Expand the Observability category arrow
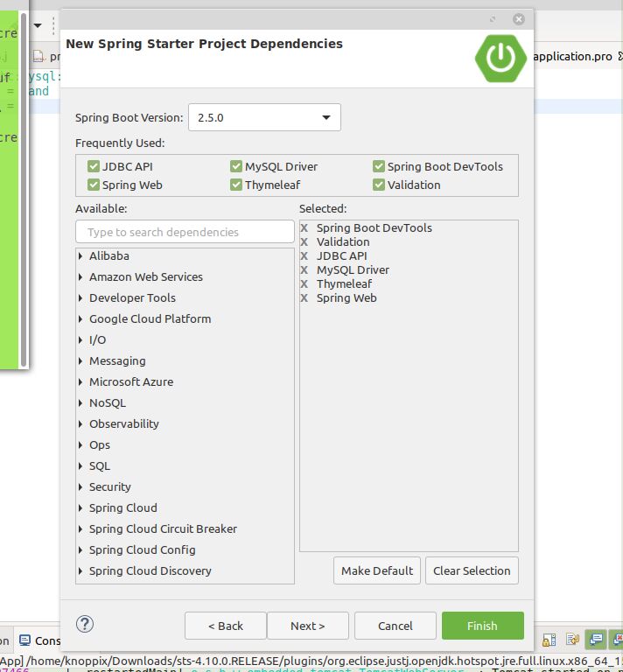The height and width of the screenshot is (672, 623). pos(80,424)
